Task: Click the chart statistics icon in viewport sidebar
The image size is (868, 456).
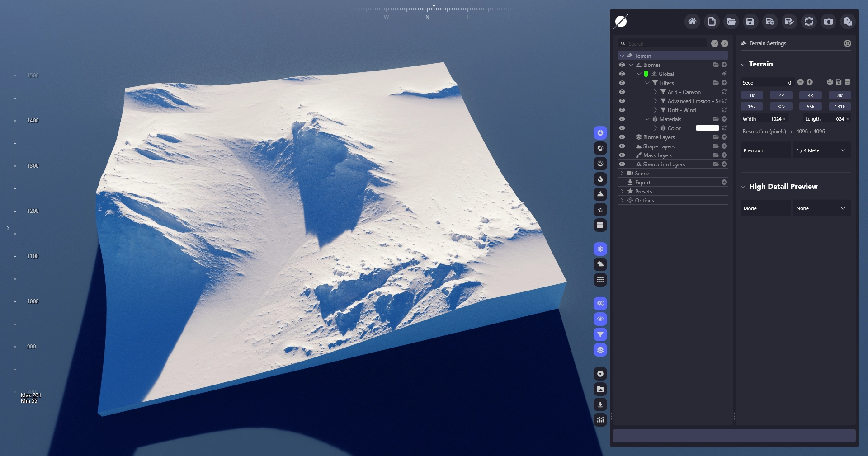Action: point(600,420)
